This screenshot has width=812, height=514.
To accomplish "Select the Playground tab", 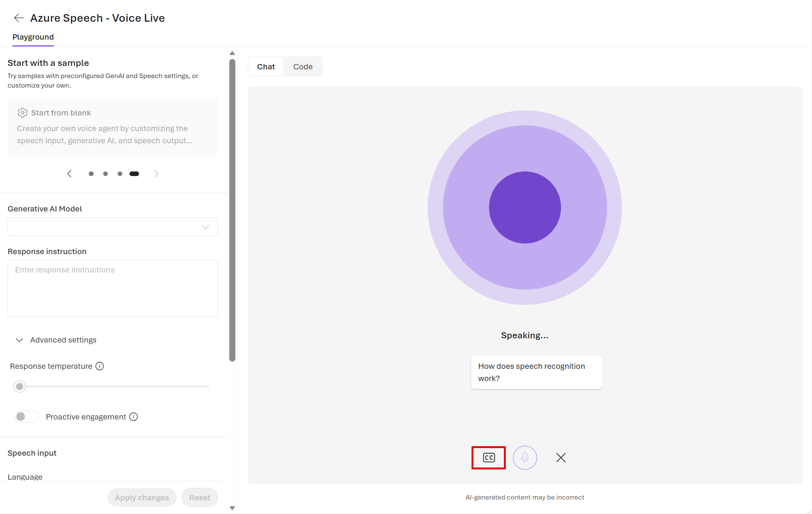I will [33, 37].
